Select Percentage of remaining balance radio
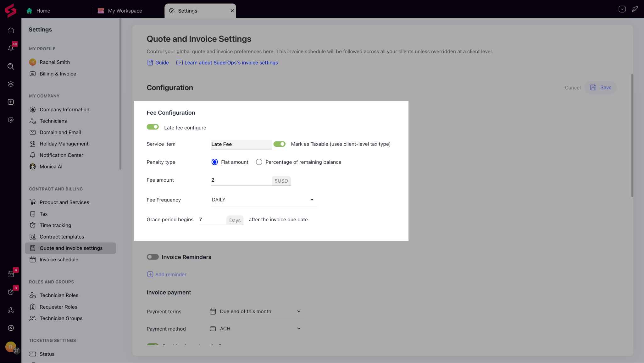Image resolution: width=644 pixels, height=363 pixels. click(x=259, y=162)
